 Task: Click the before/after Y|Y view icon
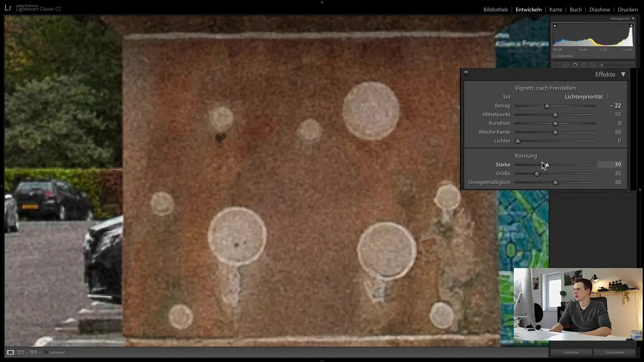click(x=33, y=352)
